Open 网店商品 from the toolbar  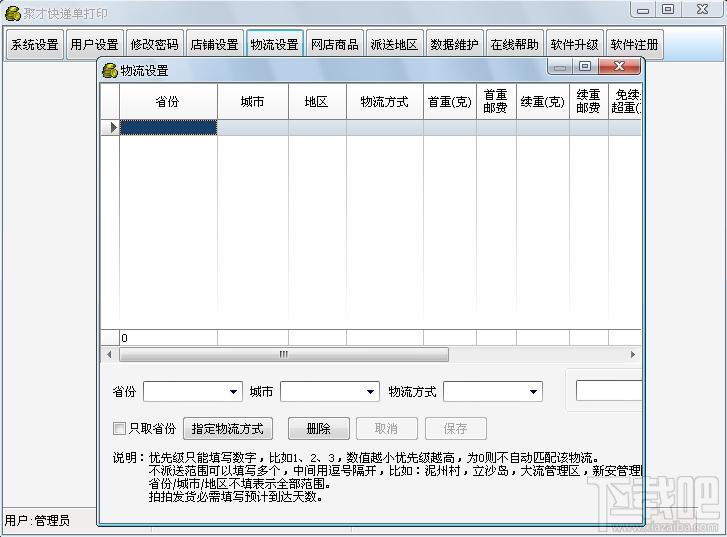(334, 45)
